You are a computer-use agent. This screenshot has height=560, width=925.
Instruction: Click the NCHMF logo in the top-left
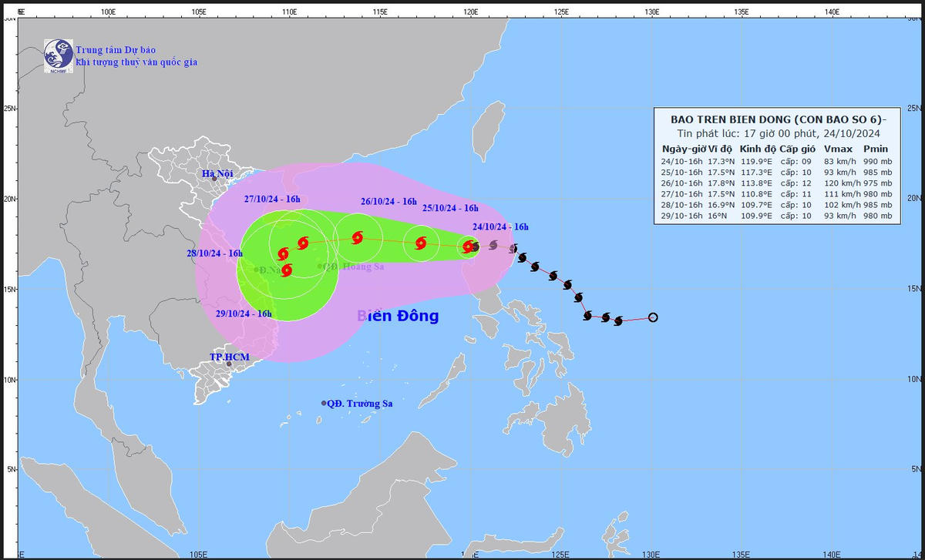pyautogui.click(x=58, y=55)
